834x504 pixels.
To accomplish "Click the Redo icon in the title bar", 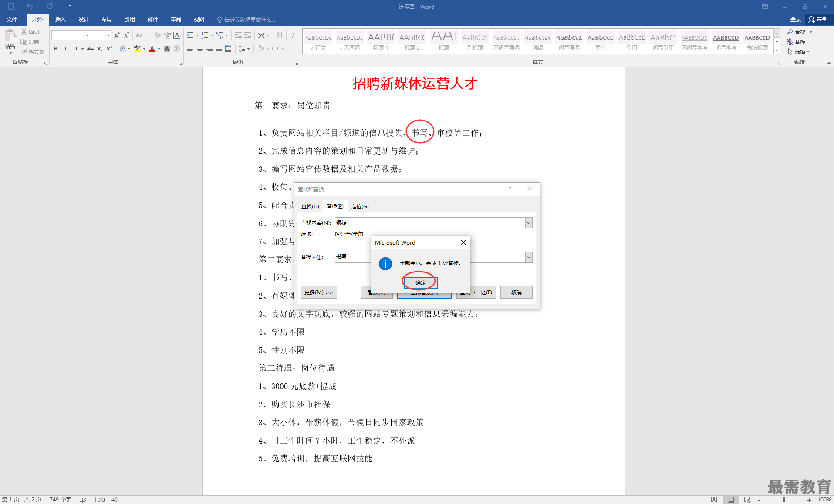I will 50,7.
